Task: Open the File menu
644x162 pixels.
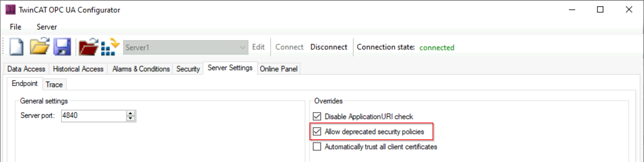Action: point(15,27)
